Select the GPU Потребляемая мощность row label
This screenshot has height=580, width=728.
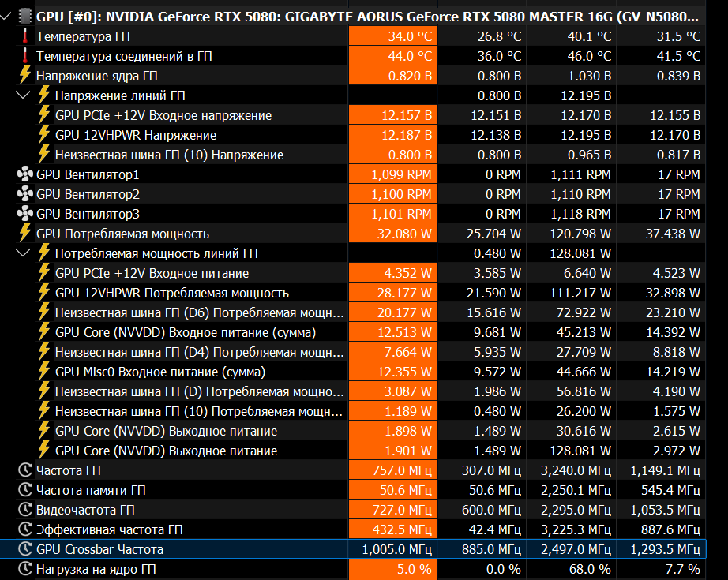click(x=122, y=234)
